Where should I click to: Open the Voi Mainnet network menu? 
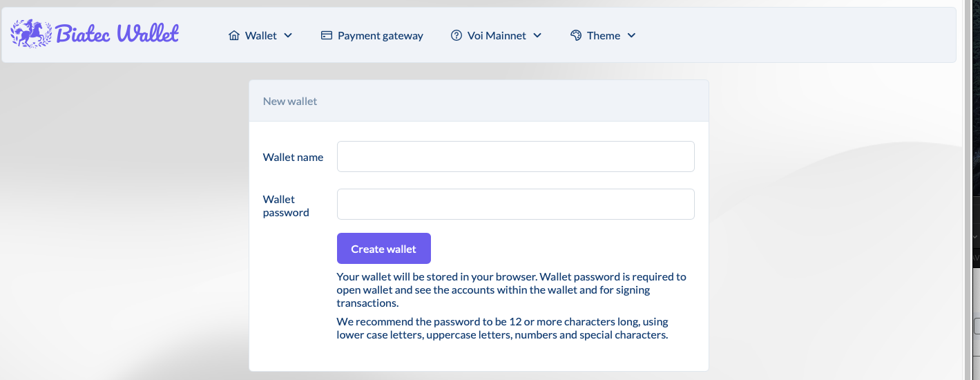click(497, 35)
